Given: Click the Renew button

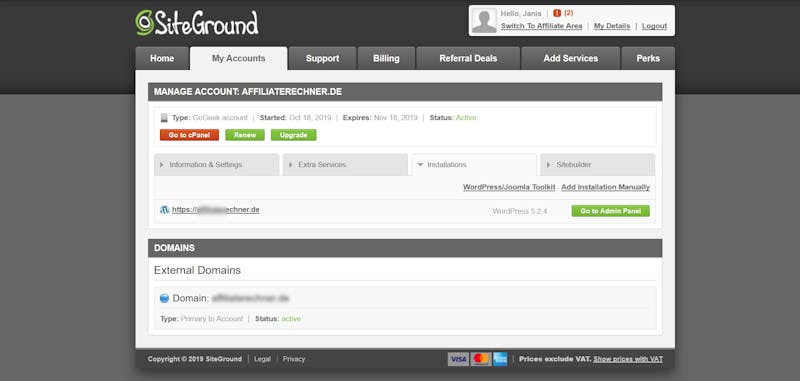Looking at the screenshot, I should click(x=245, y=135).
